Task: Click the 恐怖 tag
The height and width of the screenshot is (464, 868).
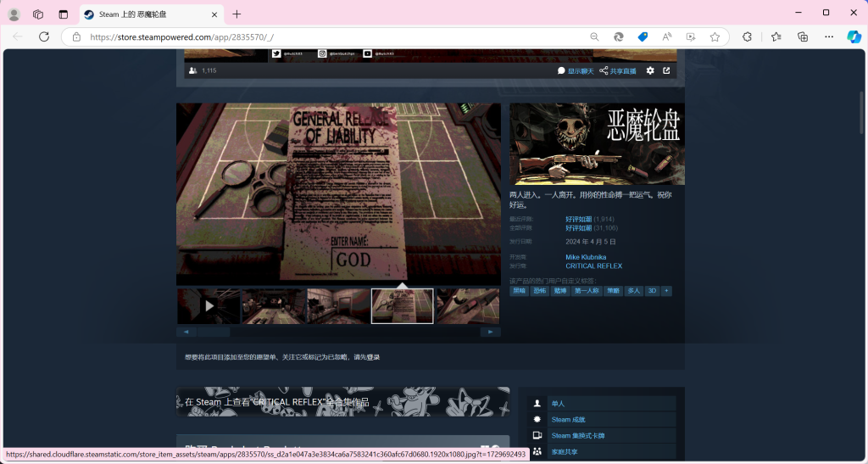Action: coord(539,291)
